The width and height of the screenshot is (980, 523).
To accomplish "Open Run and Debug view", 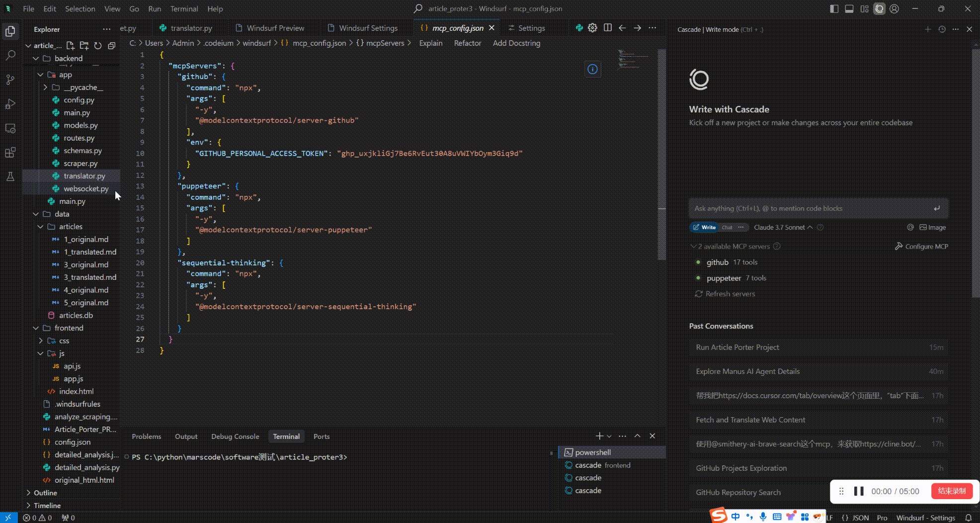I will (10, 104).
